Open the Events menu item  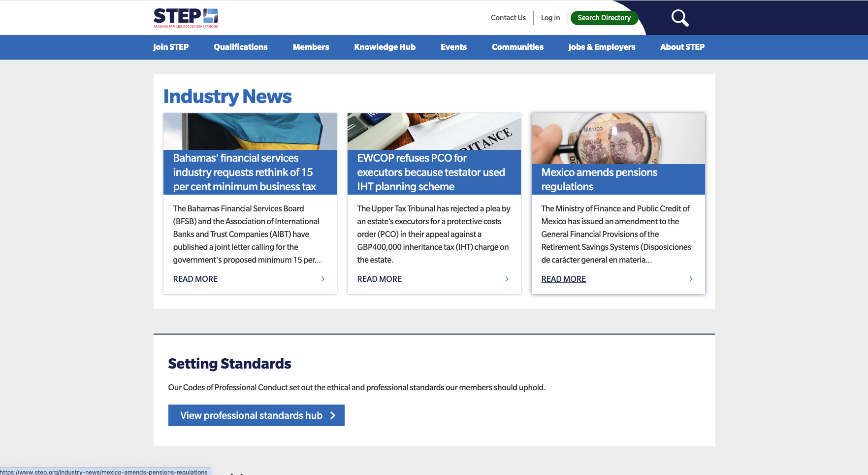(x=453, y=47)
